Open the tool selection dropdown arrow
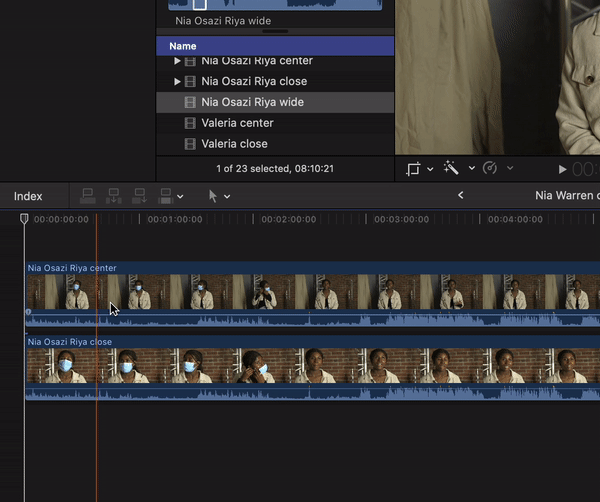600x502 pixels. 227,197
